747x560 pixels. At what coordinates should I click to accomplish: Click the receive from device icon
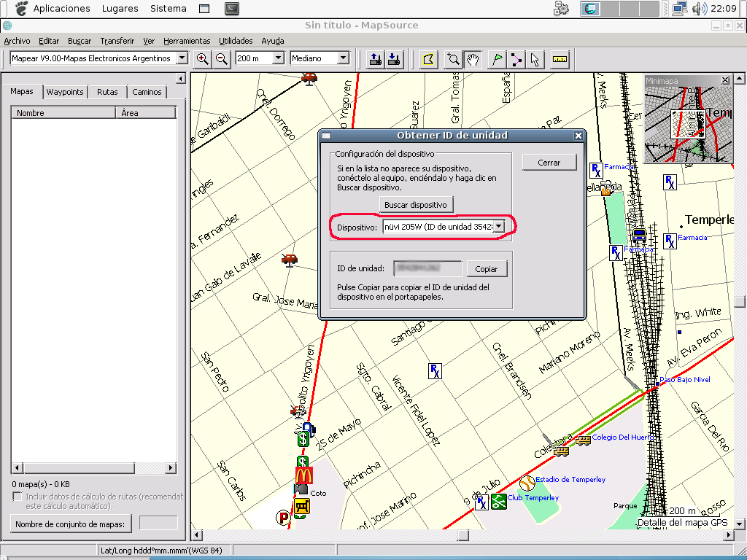pyautogui.click(x=394, y=59)
